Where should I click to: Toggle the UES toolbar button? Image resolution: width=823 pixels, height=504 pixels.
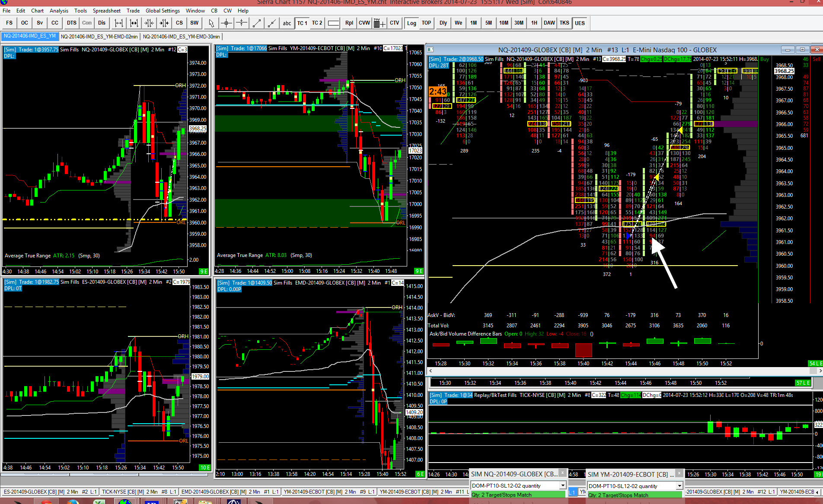pyautogui.click(x=580, y=23)
